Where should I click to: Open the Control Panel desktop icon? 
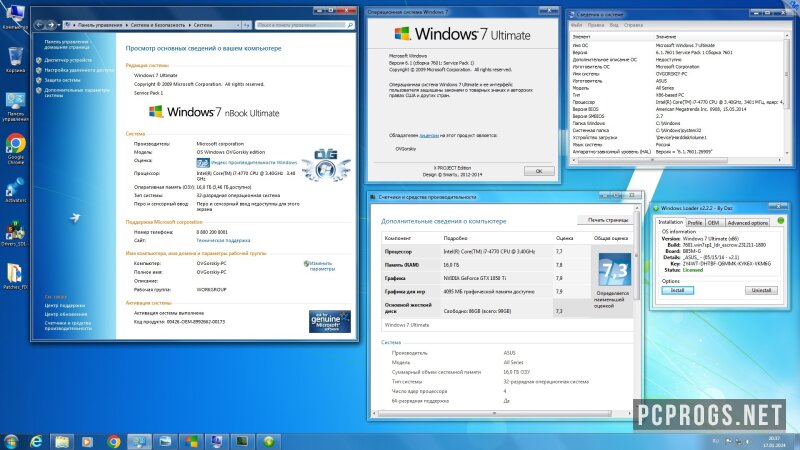[15, 107]
